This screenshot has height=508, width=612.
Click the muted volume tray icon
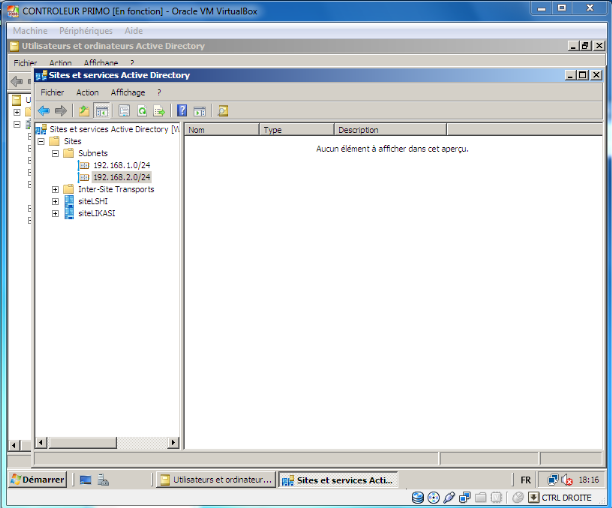(x=567, y=480)
